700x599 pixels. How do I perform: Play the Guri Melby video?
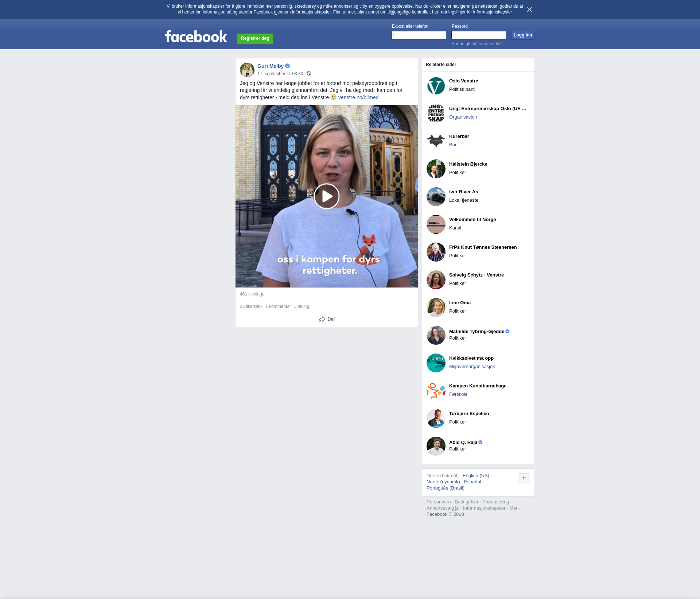pyautogui.click(x=326, y=196)
